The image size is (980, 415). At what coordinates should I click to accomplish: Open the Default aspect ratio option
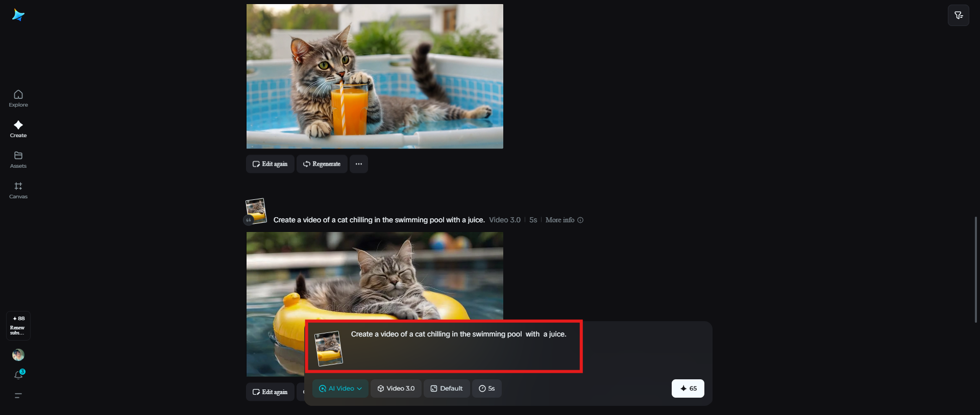pos(447,388)
